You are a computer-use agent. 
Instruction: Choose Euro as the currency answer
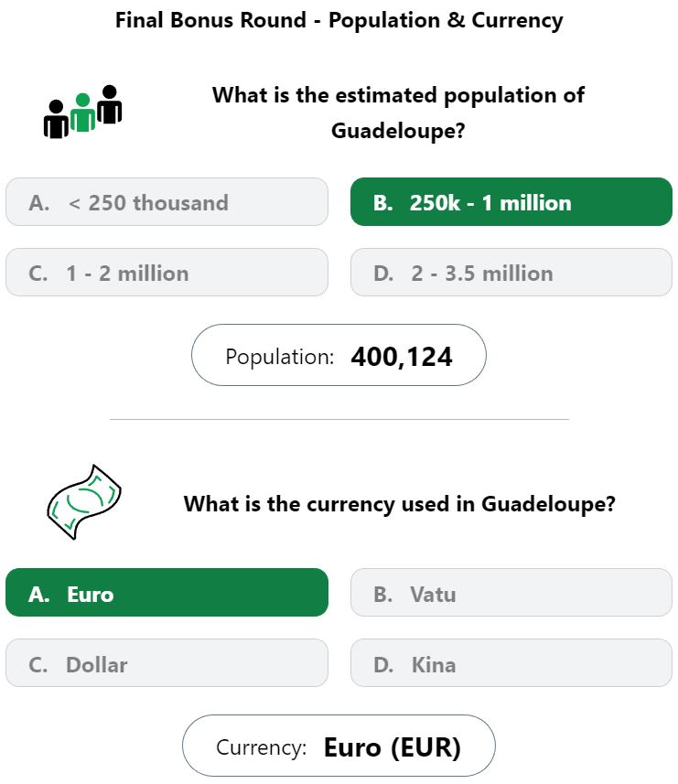167,593
